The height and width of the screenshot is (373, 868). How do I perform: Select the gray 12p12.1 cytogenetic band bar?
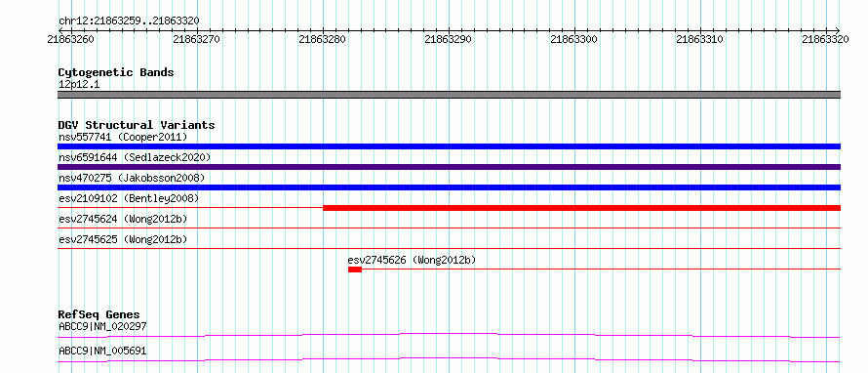coord(449,95)
